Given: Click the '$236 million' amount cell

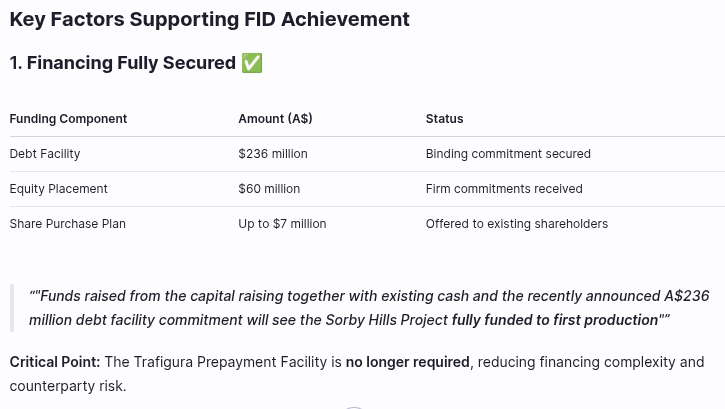Looking at the screenshot, I should (x=273, y=154).
